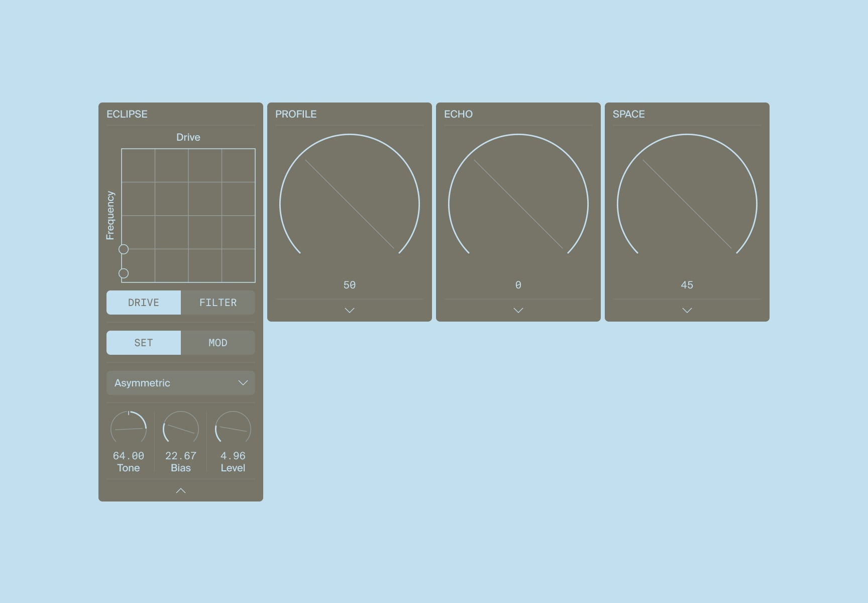Image resolution: width=868 pixels, height=603 pixels.
Task: Click the Level knob
Action: click(233, 429)
